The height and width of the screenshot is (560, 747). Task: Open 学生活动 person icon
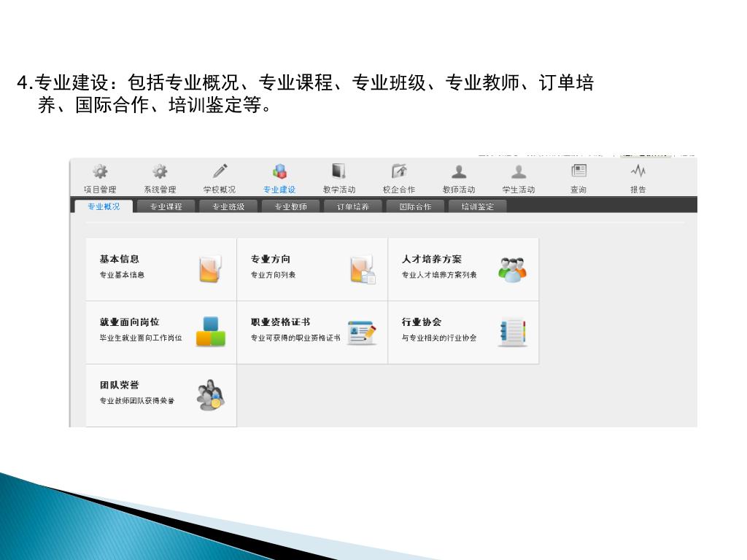[519, 171]
